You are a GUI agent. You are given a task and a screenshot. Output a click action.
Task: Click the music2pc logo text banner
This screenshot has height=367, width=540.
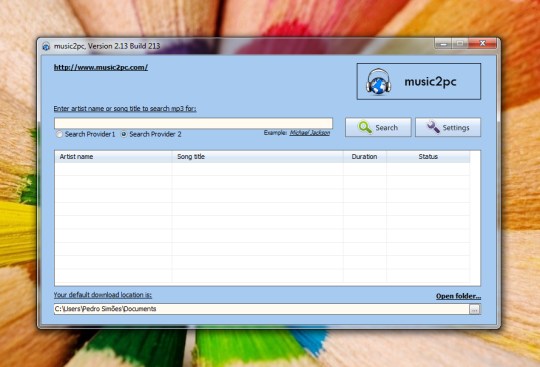(x=419, y=82)
